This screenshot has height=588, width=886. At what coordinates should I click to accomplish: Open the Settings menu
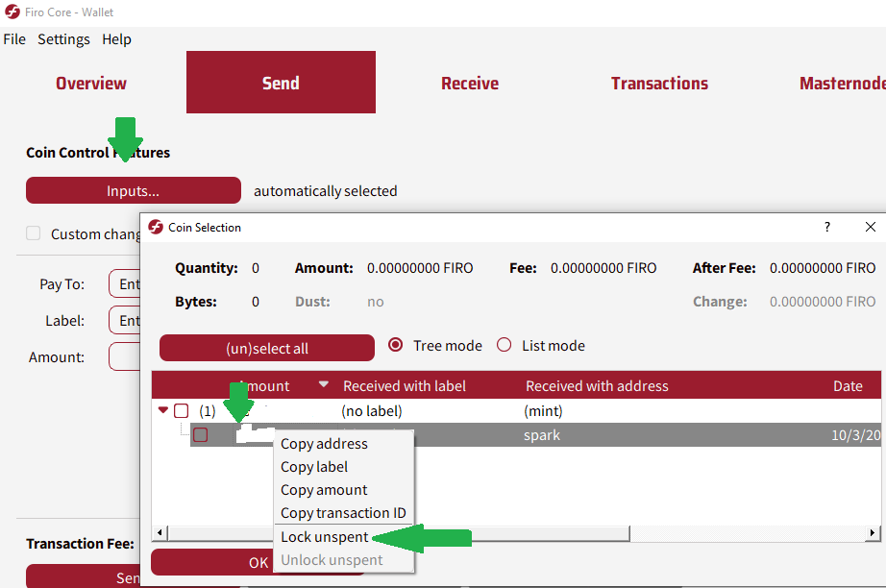pyautogui.click(x=63, y=39)
